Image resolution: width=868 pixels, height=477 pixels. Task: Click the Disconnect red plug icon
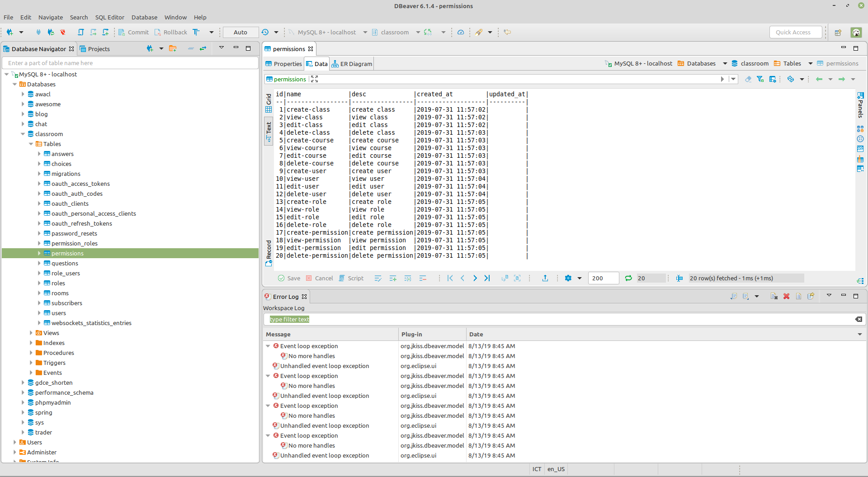pyautogui.click(x=63, y=32)
